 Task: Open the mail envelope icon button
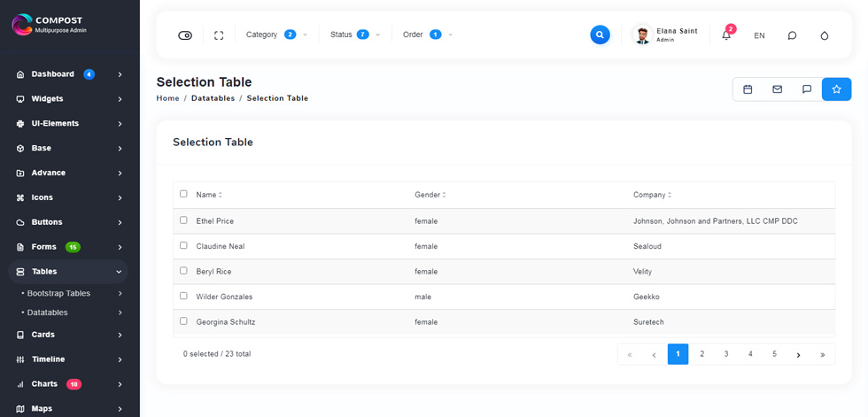point(778,89)
